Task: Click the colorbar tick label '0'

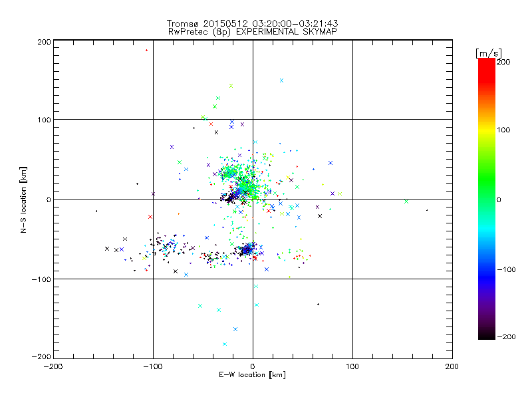Action: pyautogui.click(x=499, y=199)
